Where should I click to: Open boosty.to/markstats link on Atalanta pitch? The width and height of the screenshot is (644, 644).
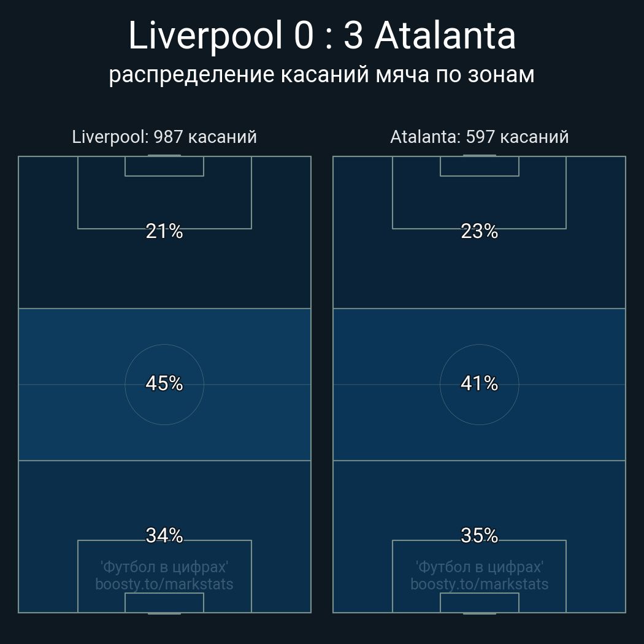pyautogui.click(x=479, y=584)
